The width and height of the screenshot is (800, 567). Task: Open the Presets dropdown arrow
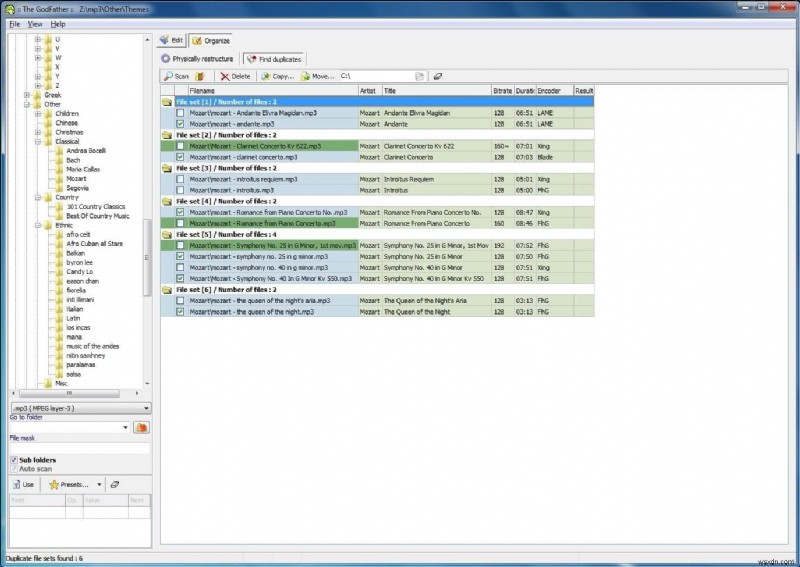99,485
